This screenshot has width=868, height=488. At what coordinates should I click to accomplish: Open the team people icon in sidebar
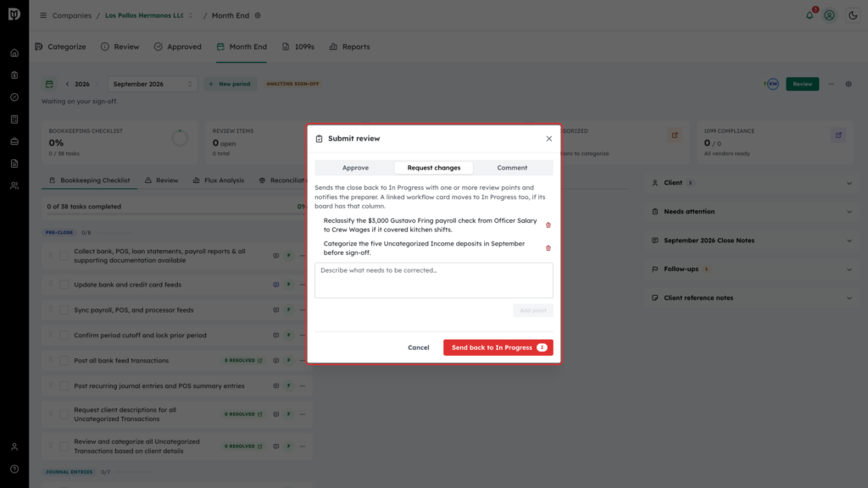[x=14, y=186]
